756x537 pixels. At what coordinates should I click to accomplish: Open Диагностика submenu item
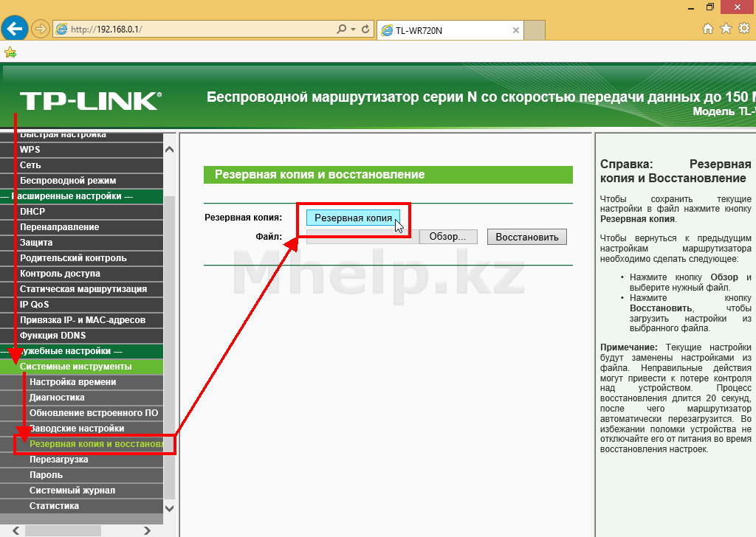(x=81, y=398)
